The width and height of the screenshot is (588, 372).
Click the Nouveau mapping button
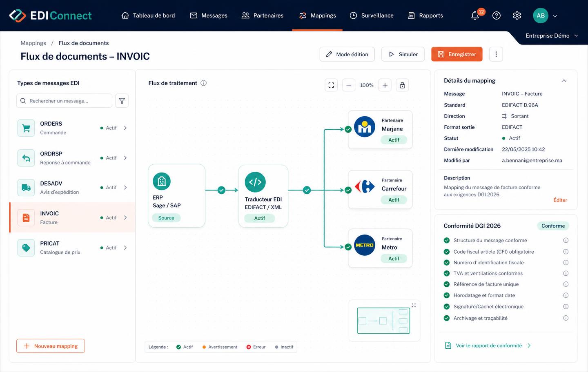click(51, 346)
